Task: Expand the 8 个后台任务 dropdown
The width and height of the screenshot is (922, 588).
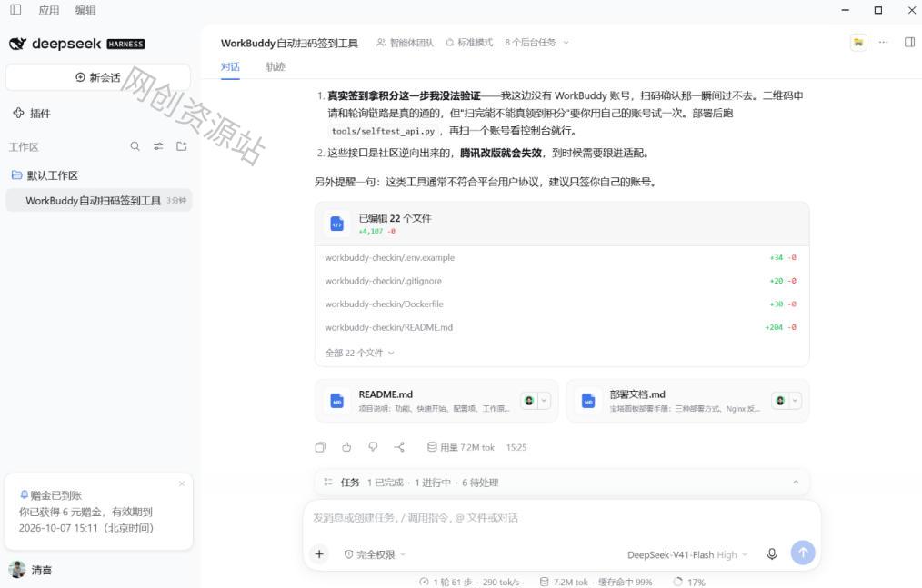Action: pyautogui.click(x=536, y=43)
